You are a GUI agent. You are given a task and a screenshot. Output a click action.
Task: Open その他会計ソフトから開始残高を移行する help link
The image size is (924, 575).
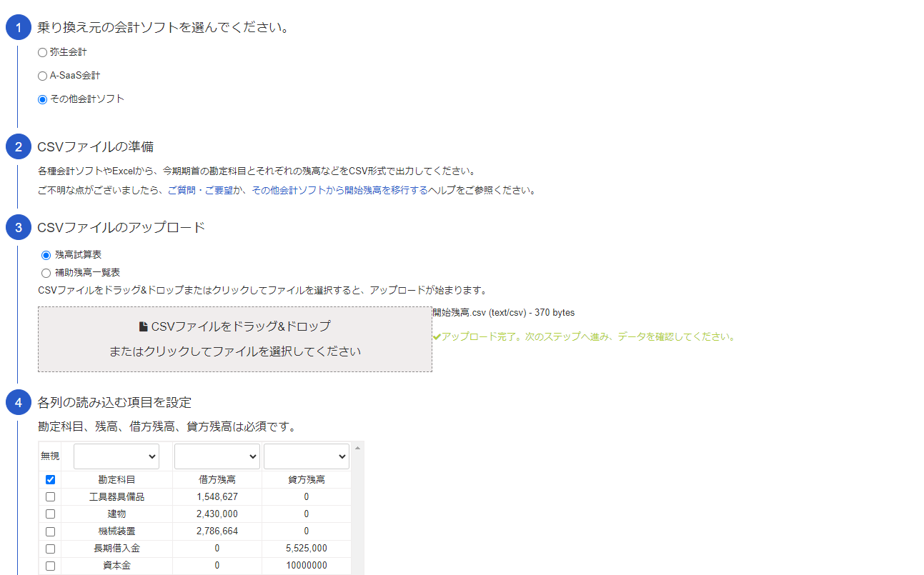pos(339,191)
